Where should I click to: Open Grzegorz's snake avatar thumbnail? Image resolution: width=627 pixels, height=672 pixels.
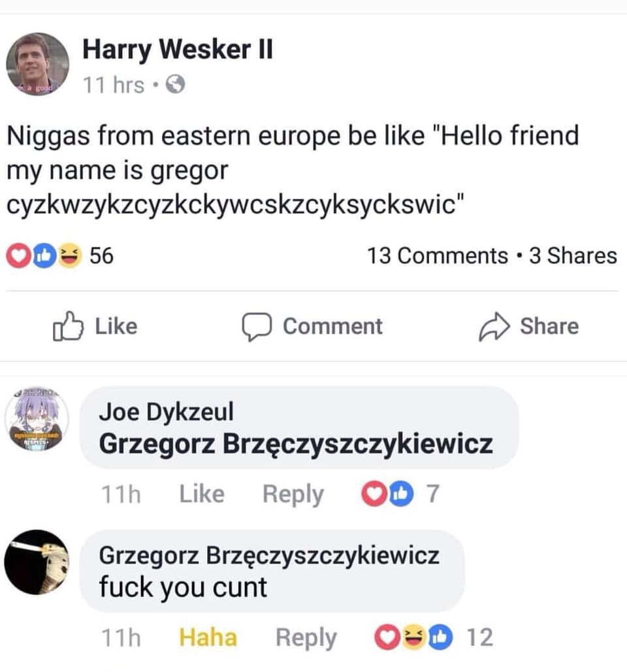(37, 562)
